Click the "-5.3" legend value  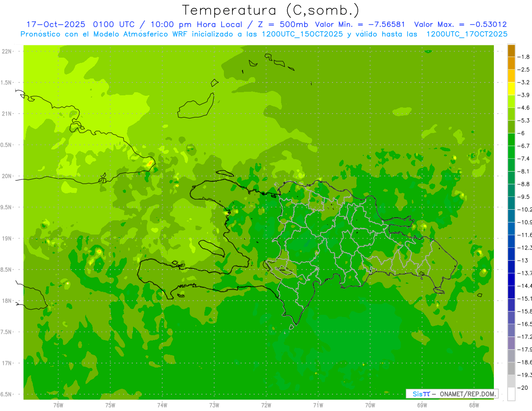[524, 121]
